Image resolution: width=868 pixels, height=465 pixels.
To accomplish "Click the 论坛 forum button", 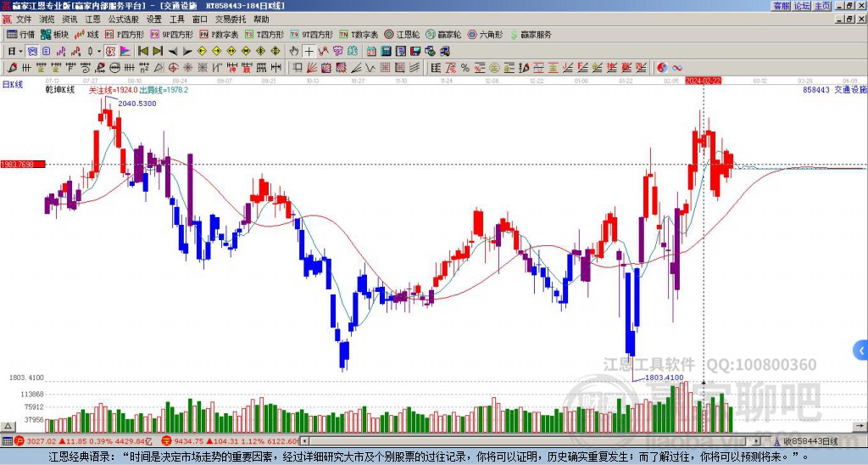I will tap(802, 6).
